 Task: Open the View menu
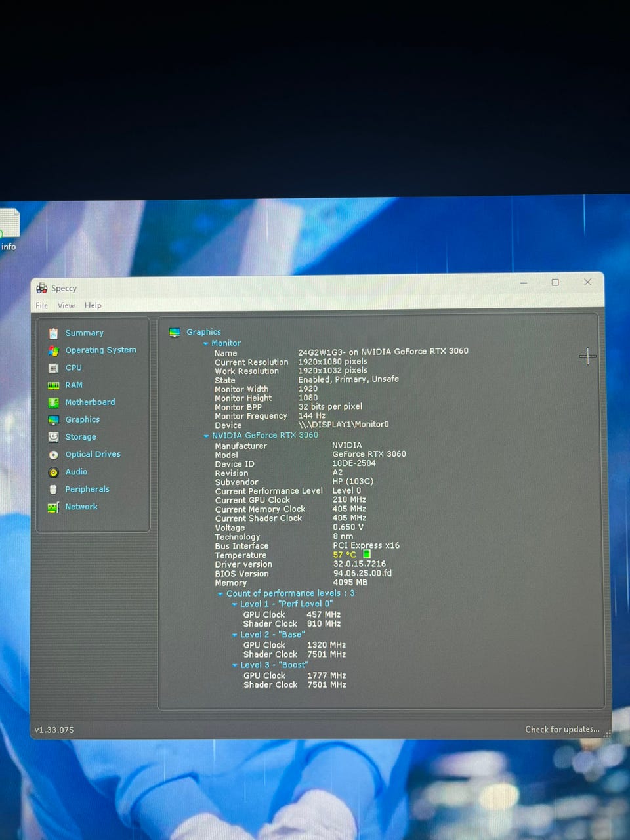point(66,305)
